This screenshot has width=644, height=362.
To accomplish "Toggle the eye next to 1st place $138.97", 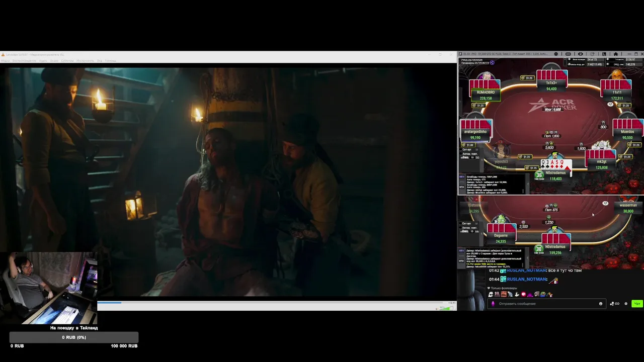I will pyautogui.click(x=608, y=59).
